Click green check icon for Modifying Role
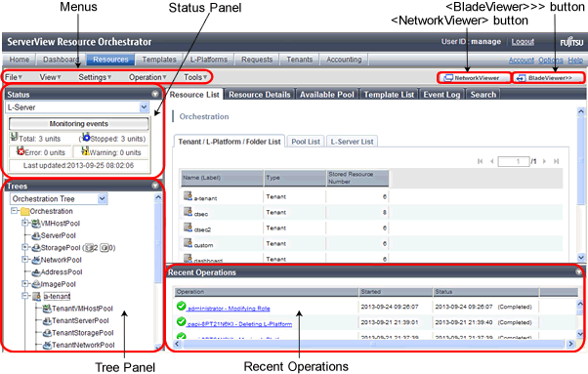This screenshot has height=374, width=588. click(x=181, y=307)
